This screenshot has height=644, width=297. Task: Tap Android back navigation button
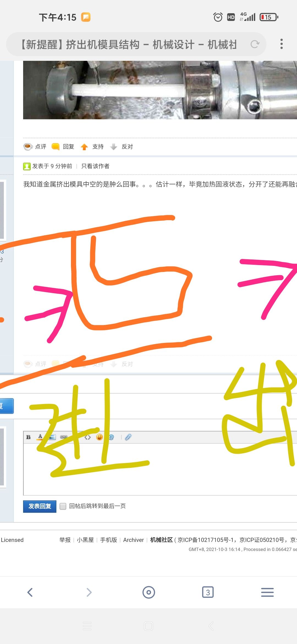point(211,626)
